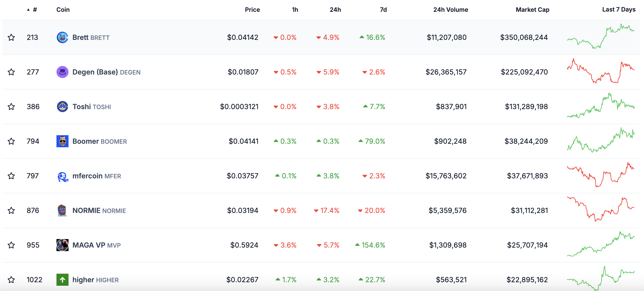Click the Brett coin logo icon
The height and width of the screenshot is (291, 644).
coord(62,37)
